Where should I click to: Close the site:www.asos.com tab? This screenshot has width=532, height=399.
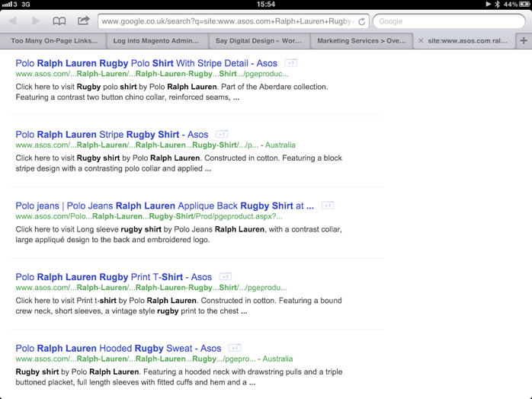(421, 40)
